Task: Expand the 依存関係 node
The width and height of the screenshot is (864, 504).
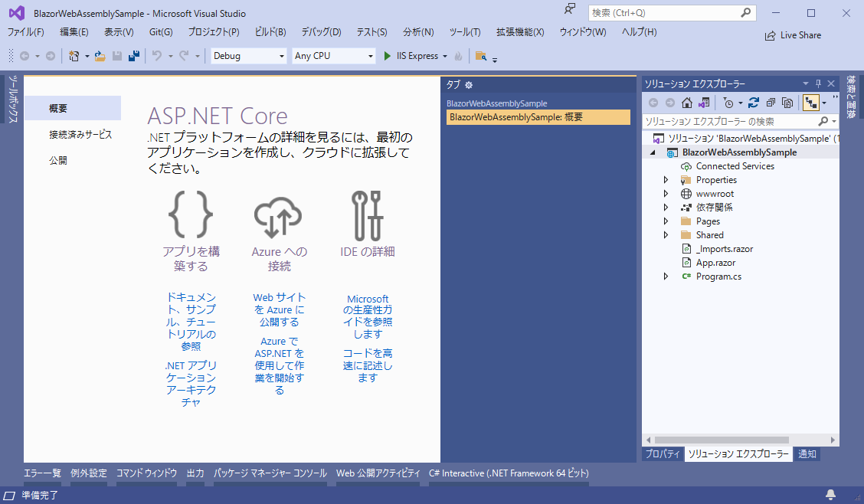Action: click(x=666, y=207)
